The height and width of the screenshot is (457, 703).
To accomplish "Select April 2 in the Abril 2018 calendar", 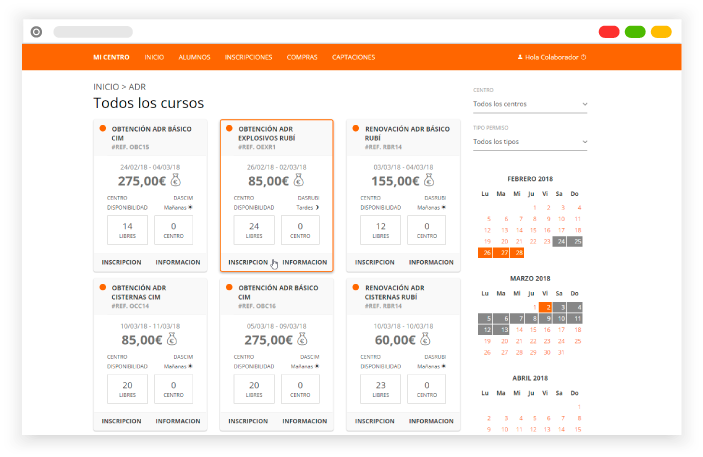I will coord(489,418).
